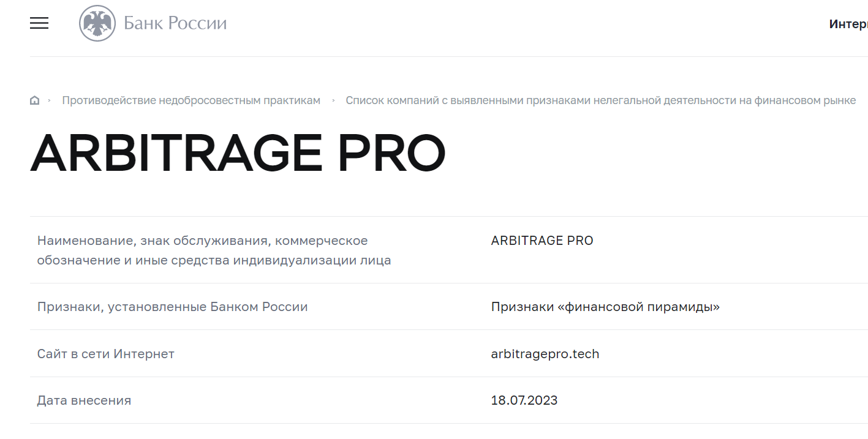The height and width of the screenshot is (439, 868).
Task: Open the partially visible Интер… header link
Action: (848, 24)
